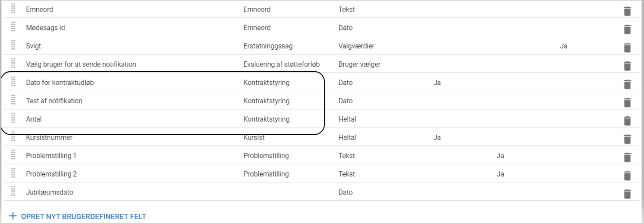This screenshot has width=644, height=223.
Task: Click drag handle beside Svigt
Action: pyautogui.click(x=13, y=45)
